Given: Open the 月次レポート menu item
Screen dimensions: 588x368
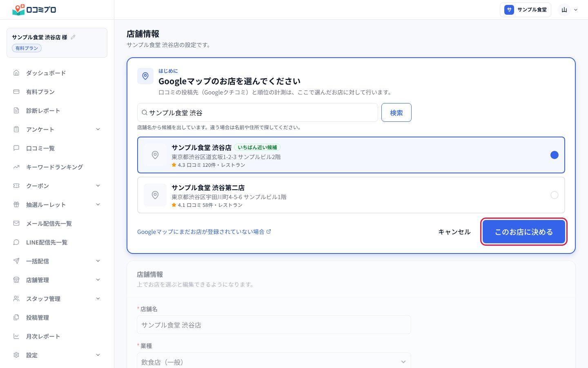Looking at the screenshot, I should tap(57, 336).
